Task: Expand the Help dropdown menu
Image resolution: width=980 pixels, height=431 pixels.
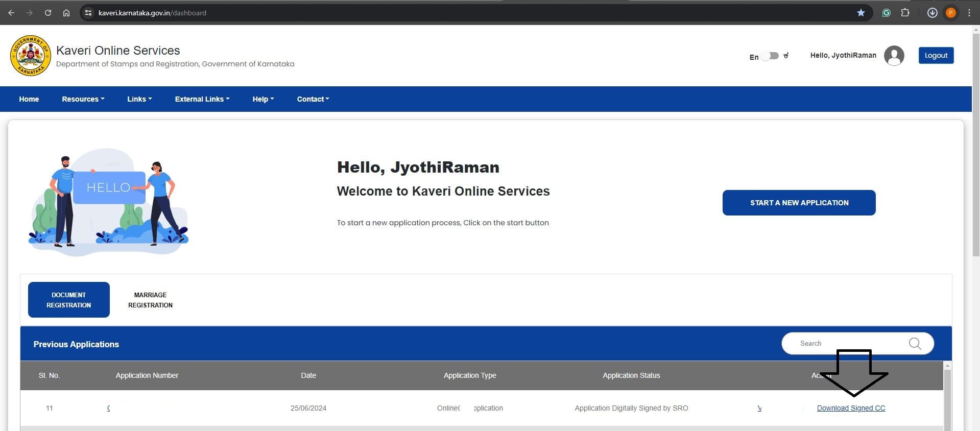Action: point(263,99)
